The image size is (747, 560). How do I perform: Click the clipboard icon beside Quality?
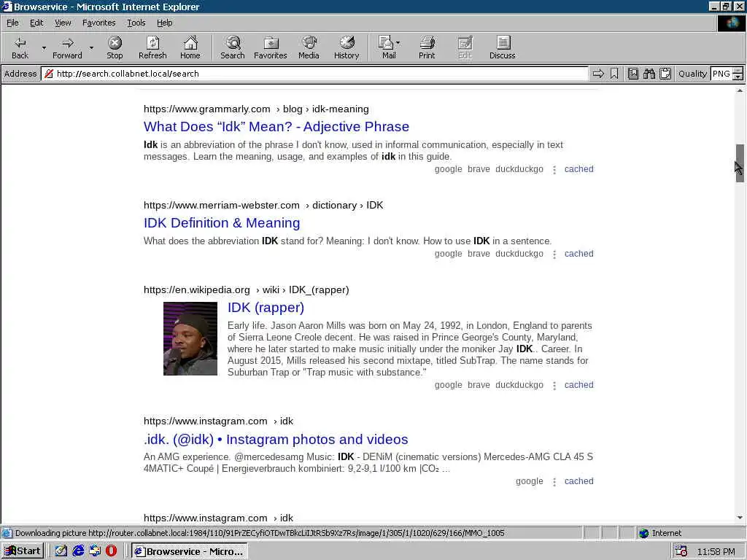click(665, 74)
